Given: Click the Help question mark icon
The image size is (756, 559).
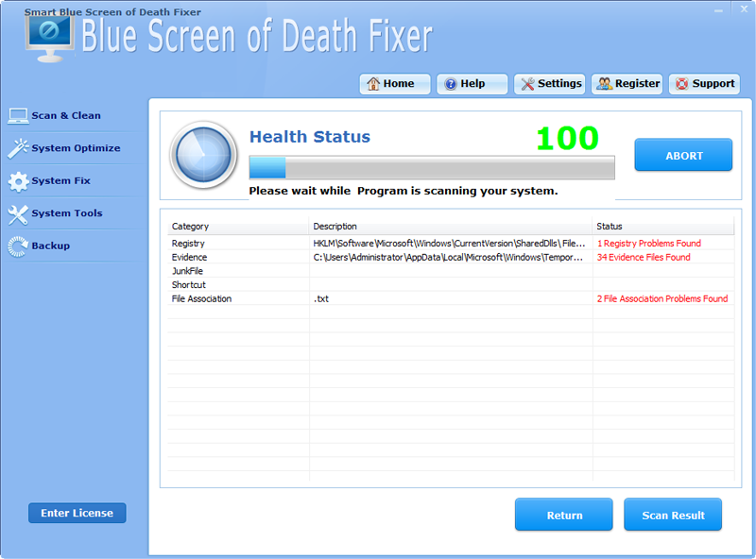Looking at the screenshot, I should click(x=451, y=83).
